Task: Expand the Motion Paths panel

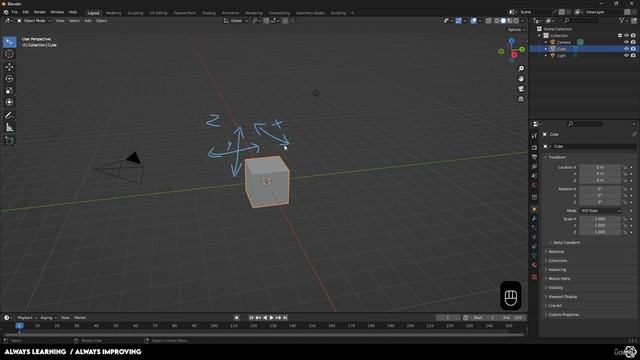Action: coord(559,278)
